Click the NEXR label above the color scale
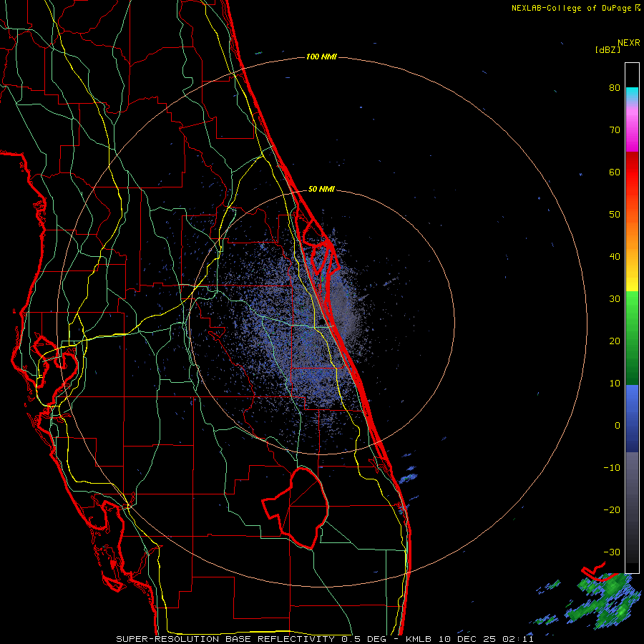Screen dimensions: 644x644 click(629, 43)
